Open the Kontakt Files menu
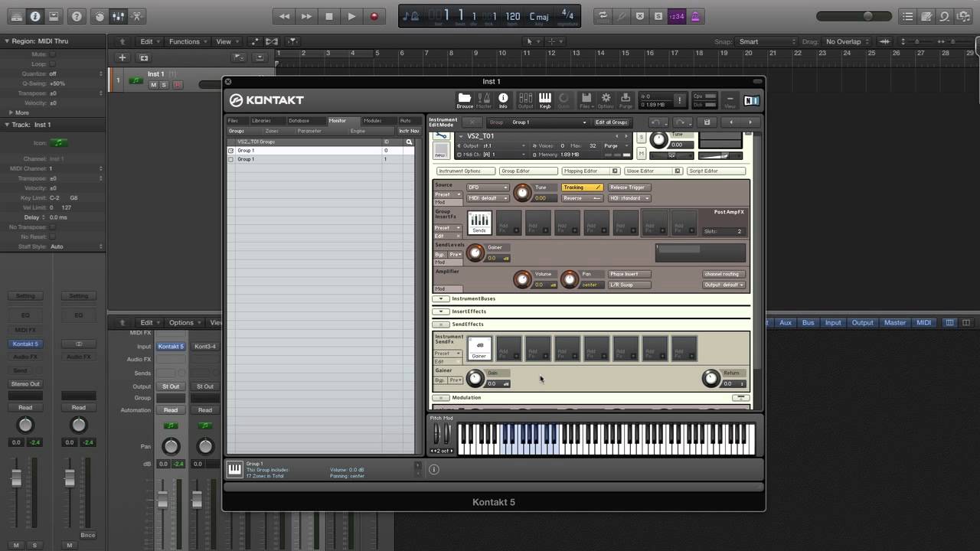This screenshot has width=980, height=551. [x=586, y=100]
